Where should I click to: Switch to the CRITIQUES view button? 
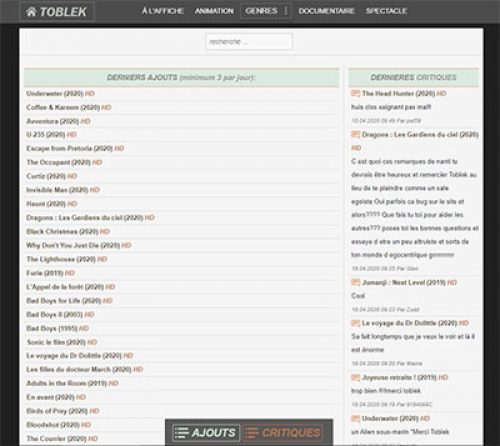tap(283, 433)
